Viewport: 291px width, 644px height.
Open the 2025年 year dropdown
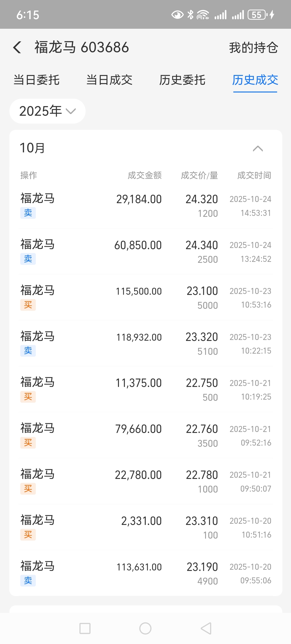coord(47,111)
